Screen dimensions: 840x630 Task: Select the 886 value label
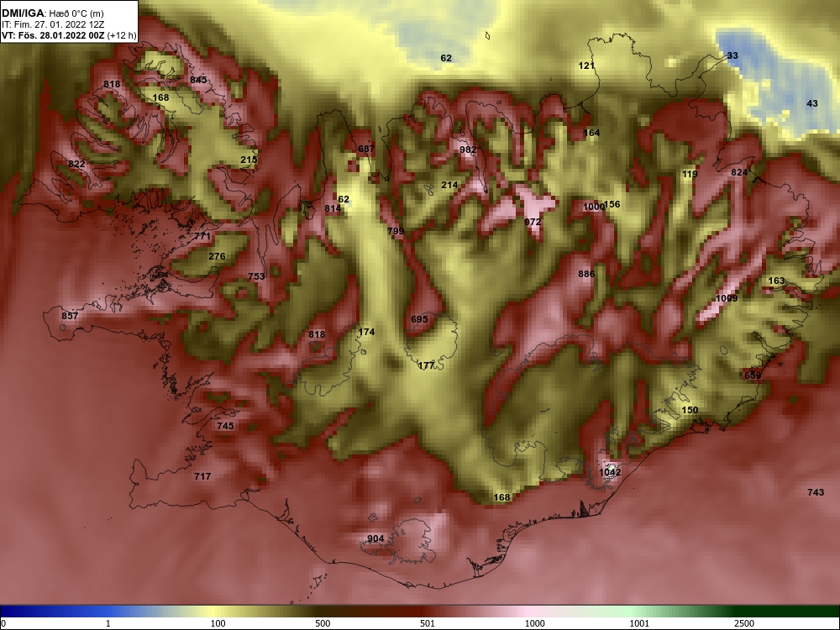tap(586, 275)
